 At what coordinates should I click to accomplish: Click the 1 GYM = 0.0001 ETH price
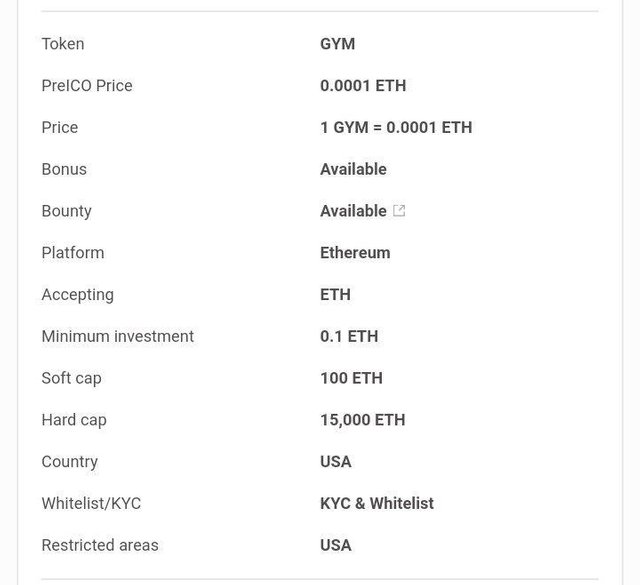tap(396, 127)
